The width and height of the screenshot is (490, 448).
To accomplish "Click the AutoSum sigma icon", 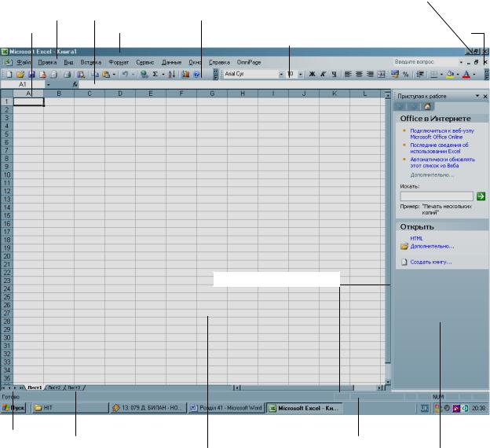I will coord(155,75).
